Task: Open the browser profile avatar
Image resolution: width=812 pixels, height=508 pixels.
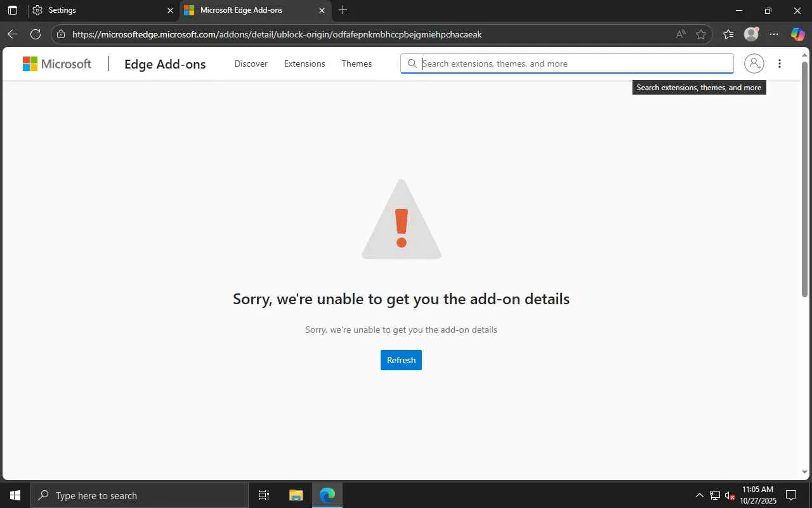Action: point(751,34)
